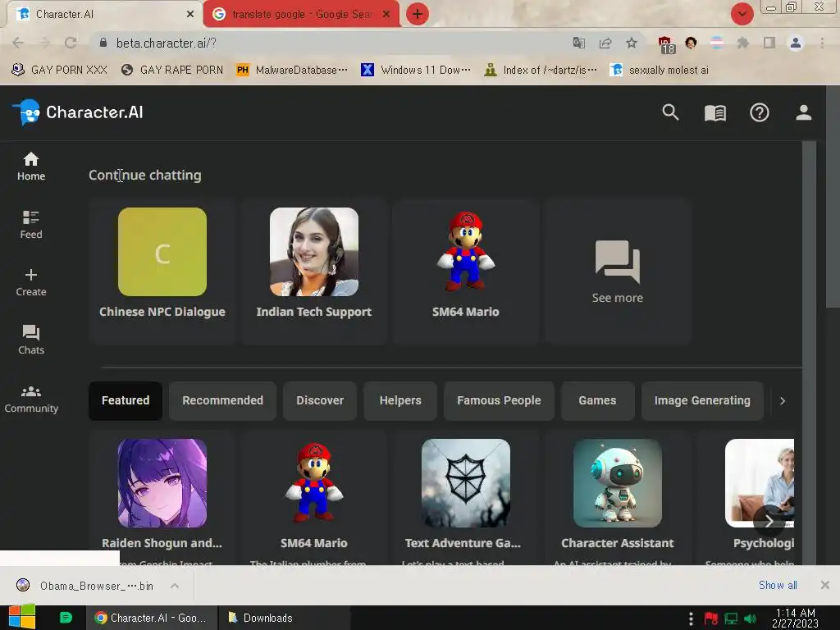Click the help question mark icon
The image size is (840, 630).
759,112
